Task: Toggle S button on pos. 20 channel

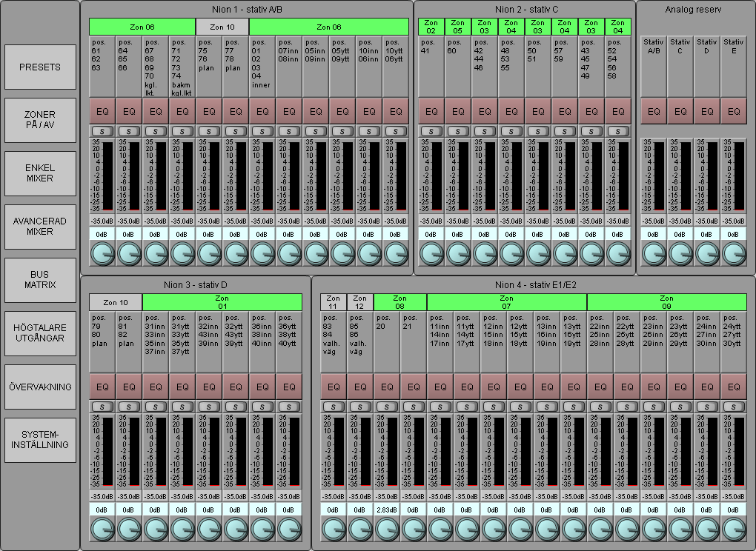Action: [x=387, y=407]
